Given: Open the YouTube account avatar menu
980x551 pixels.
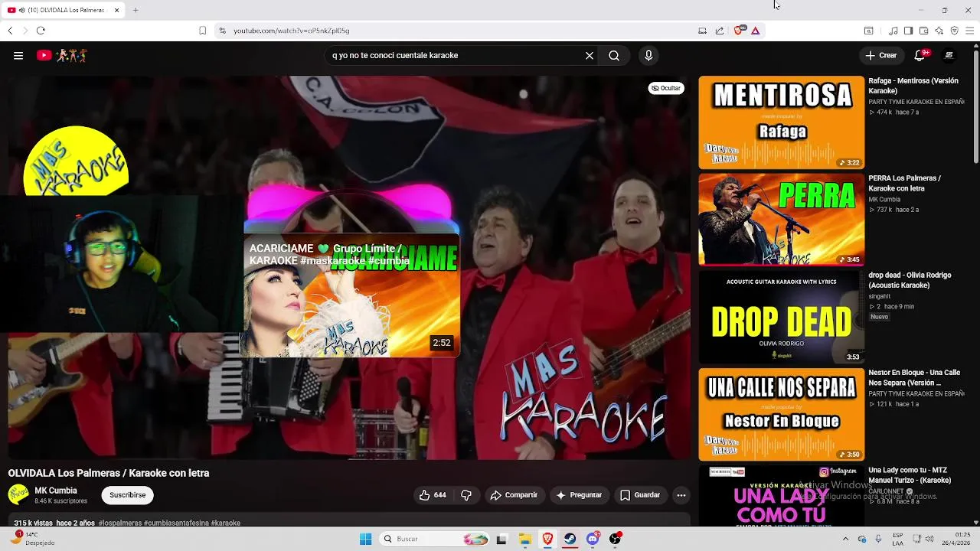Looking at the screenshot, I should point(949,55).
